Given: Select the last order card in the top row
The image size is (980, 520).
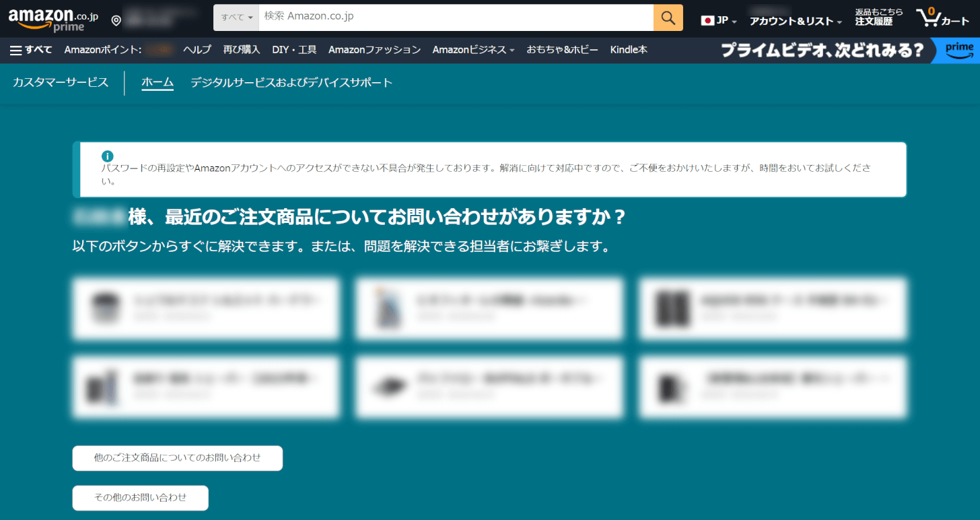Looking at the screenshot, I should click(x=773, y=308).
